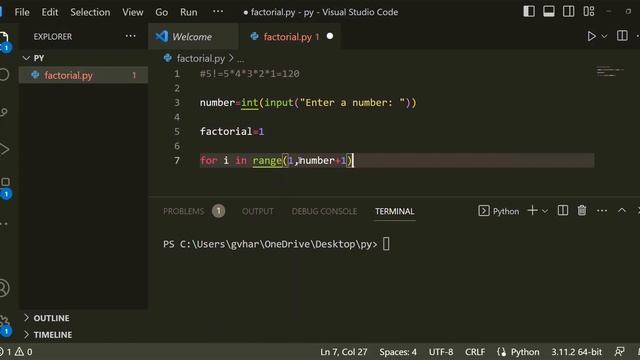Click the comment on line 1
Image resolution: width=640 pixels, height=360 pixels.
249,74
